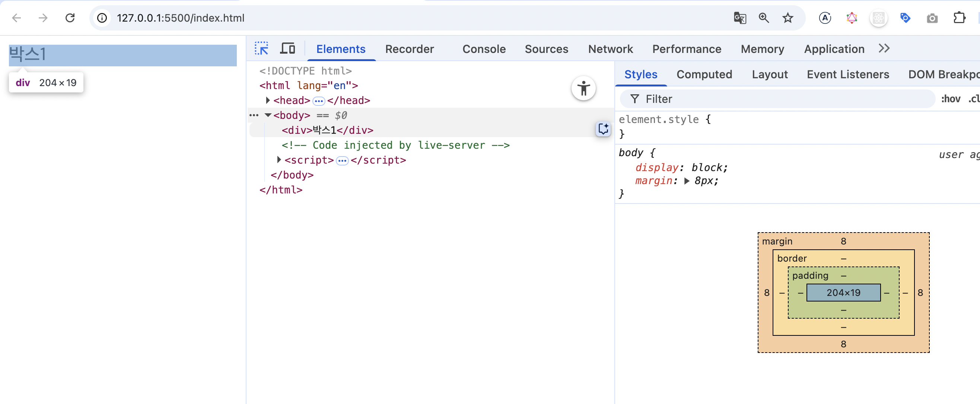Select the Event Listeners sub-tab

[x=847, y=74]
